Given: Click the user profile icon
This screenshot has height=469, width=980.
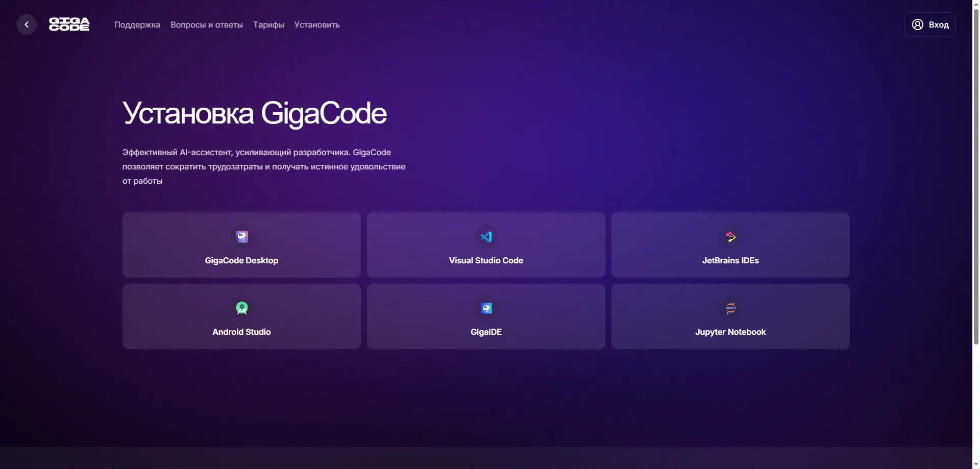Looking at the screenshot, I should coord(918,24).
